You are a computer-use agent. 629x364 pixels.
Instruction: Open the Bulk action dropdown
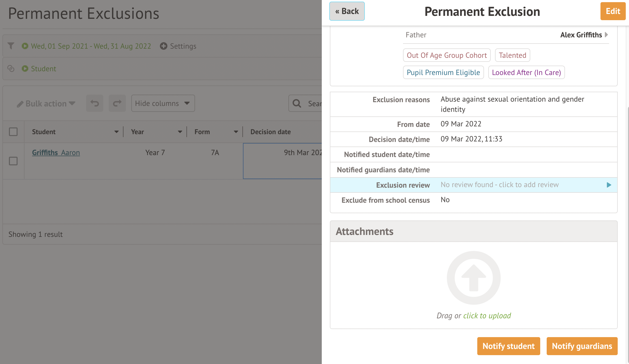pos(46,104)
